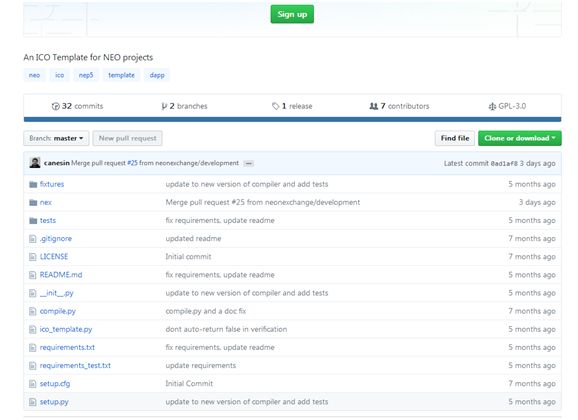Click the canesin avatar image
The image size is (578, 420).
[x=35, y=163]
